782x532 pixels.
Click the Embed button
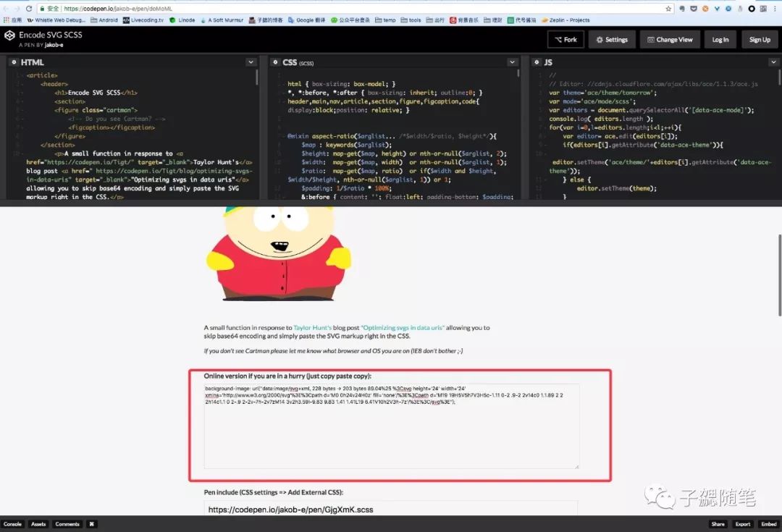point(768,524)
